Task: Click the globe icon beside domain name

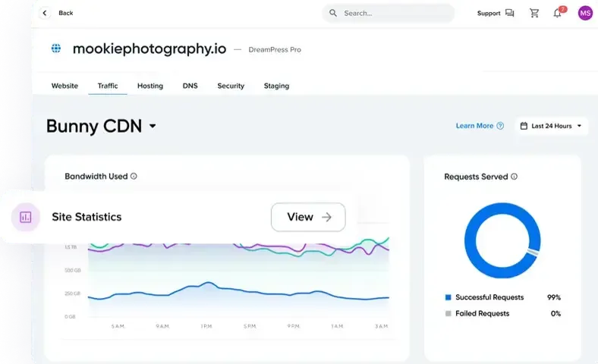Action: (56, 49)
